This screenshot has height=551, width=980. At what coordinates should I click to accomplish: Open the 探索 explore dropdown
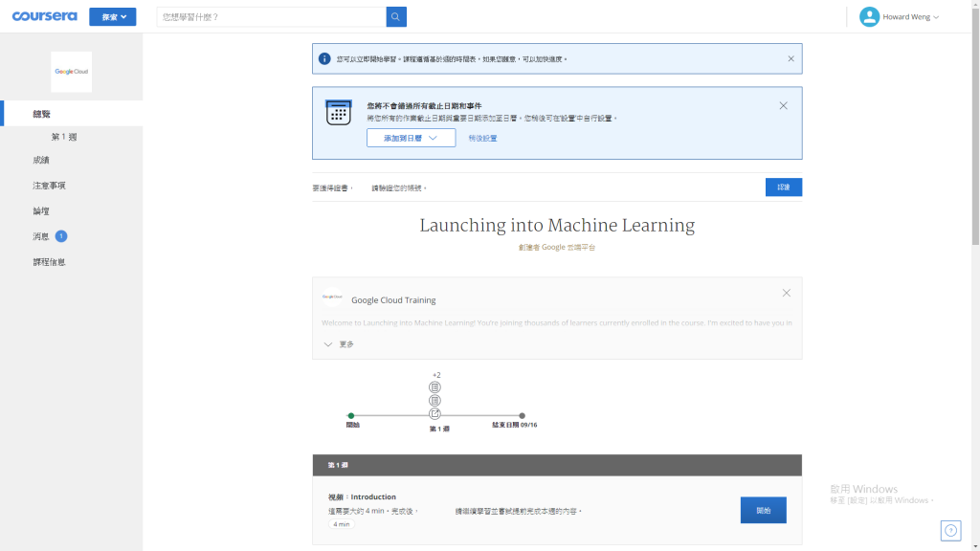pyautogui.click(x=113, y=17)
